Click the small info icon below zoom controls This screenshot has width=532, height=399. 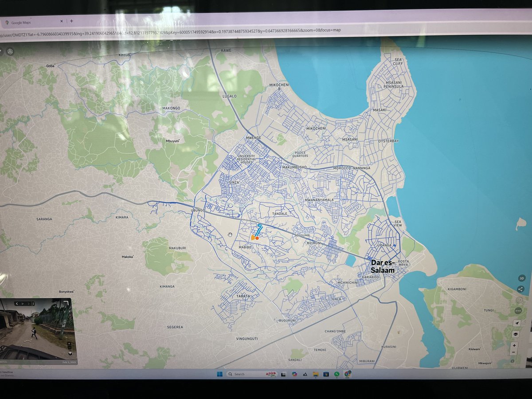512,361
